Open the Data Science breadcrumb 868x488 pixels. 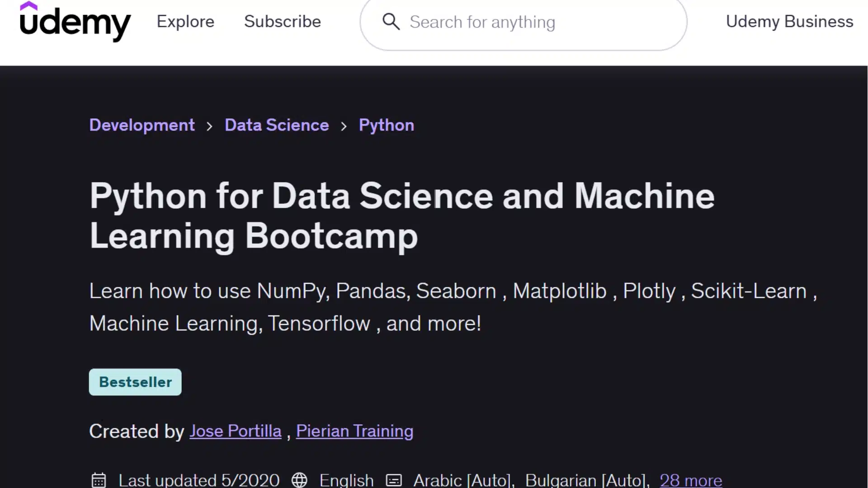[x=277, y=125]
